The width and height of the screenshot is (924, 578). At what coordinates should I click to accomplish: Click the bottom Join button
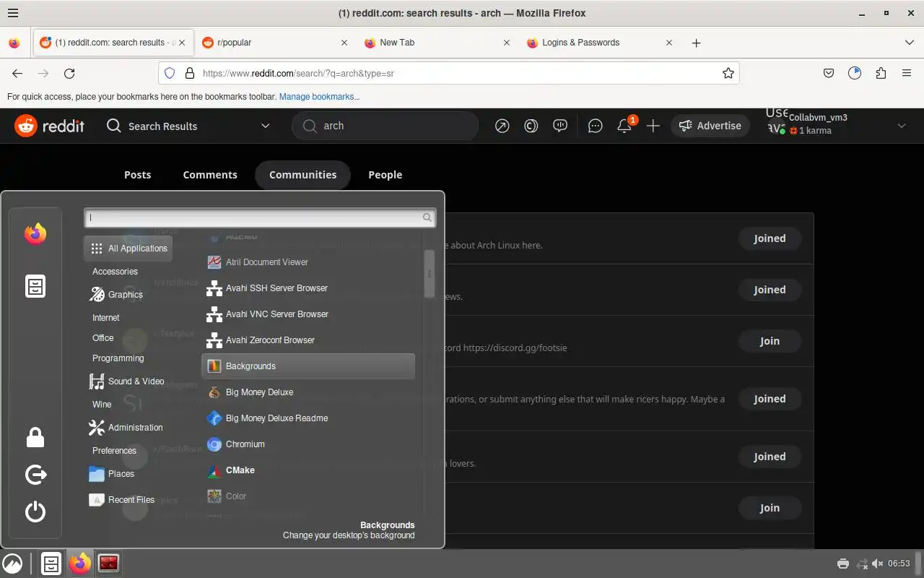point(770,508)
